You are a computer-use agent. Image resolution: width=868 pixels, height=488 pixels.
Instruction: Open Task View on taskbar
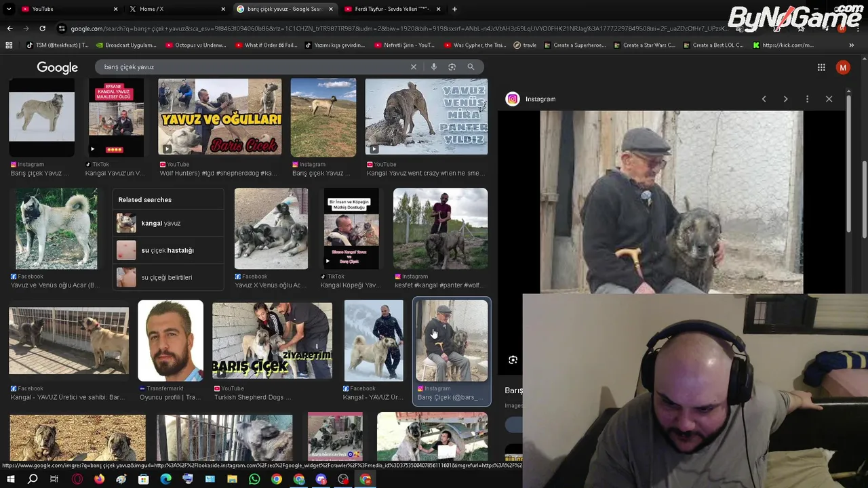[54, 480]
